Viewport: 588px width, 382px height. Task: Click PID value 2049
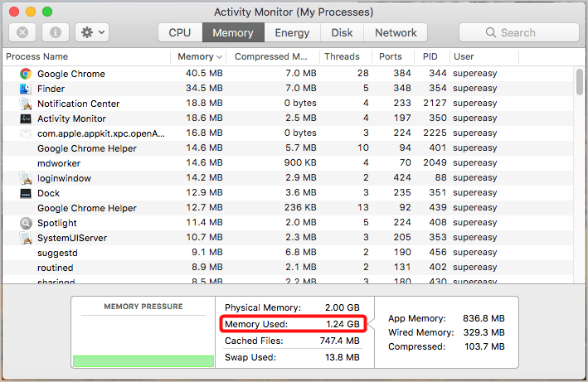(x=435, y=163)
